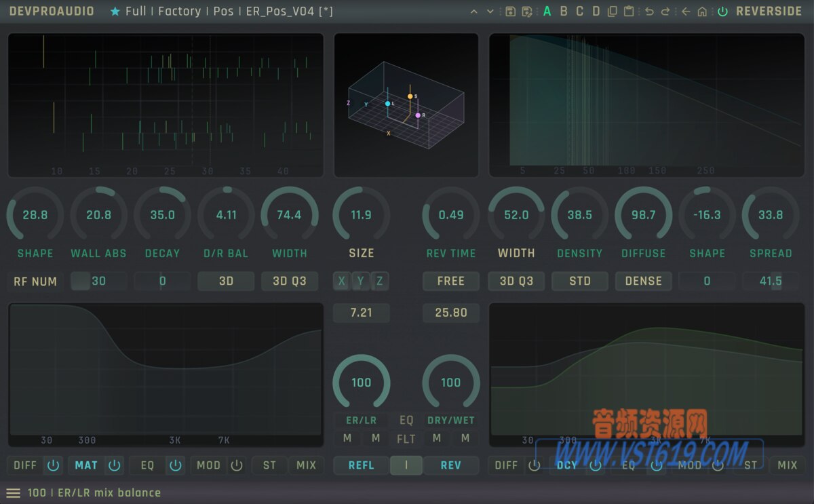814x504 pixels.
Task: Switch to left MOD tab
Action: pos(208,465)
